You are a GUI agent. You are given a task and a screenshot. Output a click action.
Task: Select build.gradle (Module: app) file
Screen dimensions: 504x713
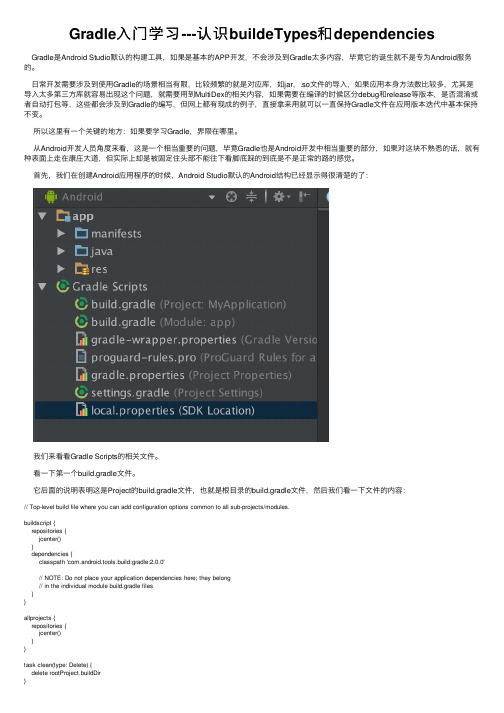click(x=155, y=322)
